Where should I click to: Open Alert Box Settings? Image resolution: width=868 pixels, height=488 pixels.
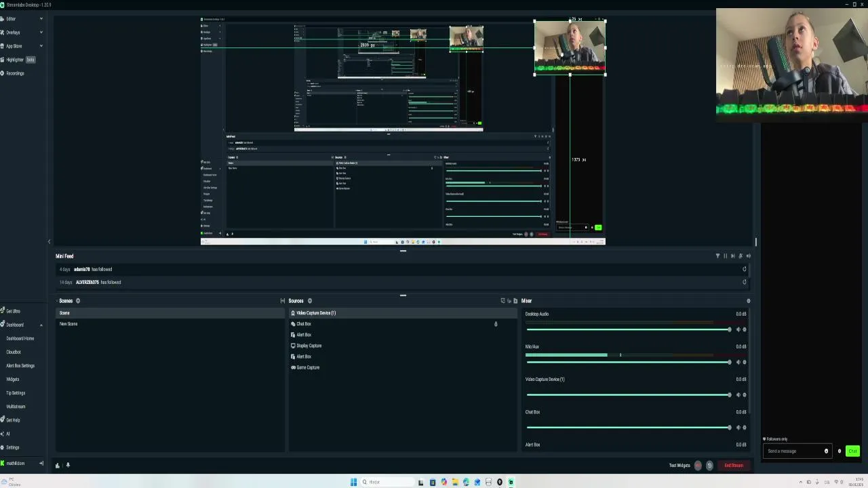click(20, 365)
